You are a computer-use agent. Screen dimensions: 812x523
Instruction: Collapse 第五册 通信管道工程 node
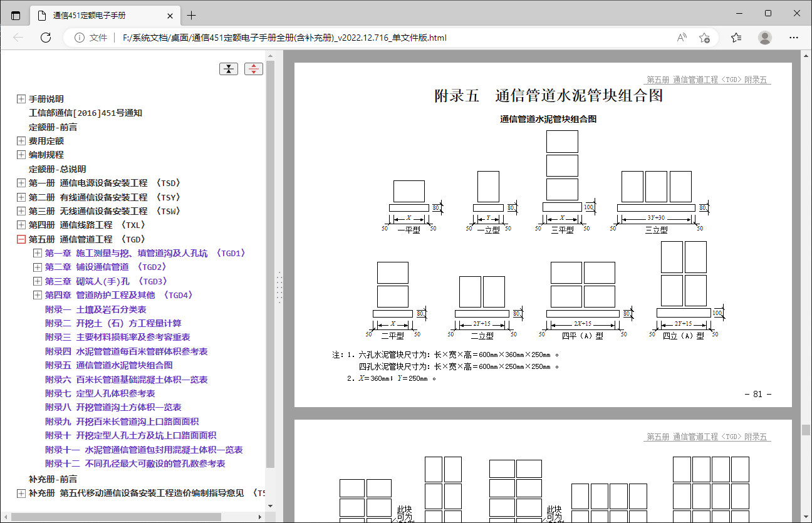click(21, 239)
